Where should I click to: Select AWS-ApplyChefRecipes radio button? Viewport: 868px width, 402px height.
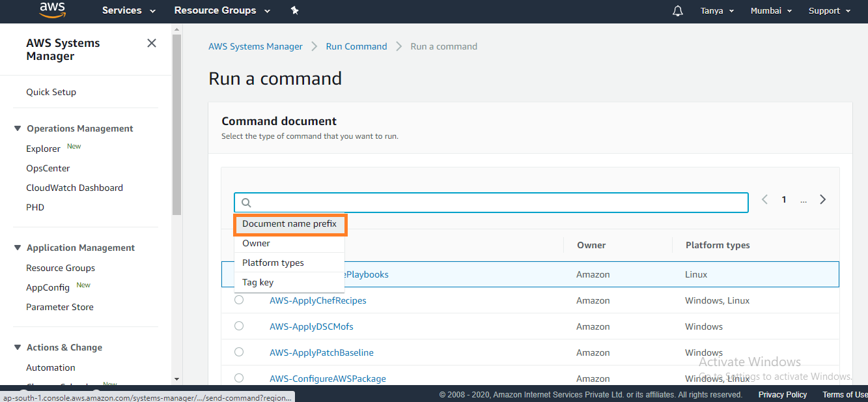239,300
